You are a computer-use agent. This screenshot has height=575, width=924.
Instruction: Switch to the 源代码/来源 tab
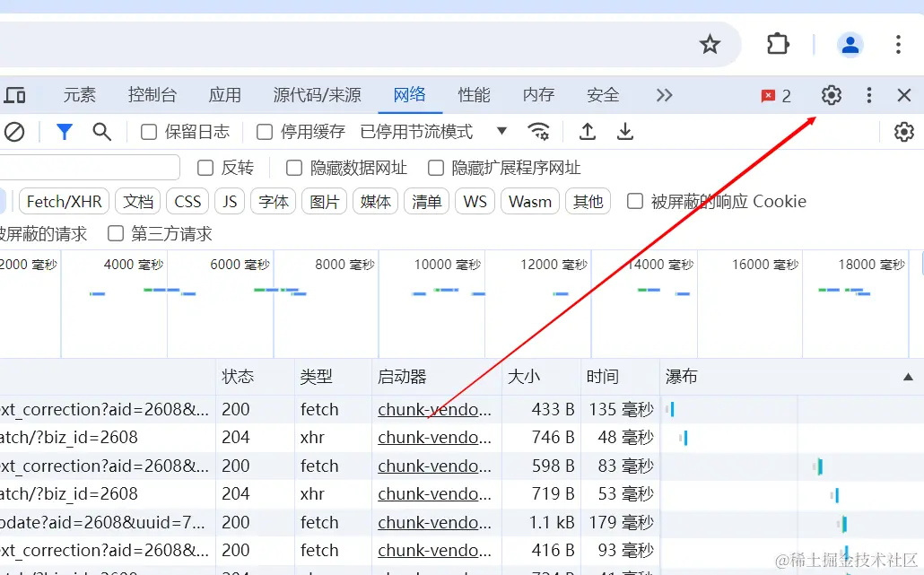(x=317, y=95)
